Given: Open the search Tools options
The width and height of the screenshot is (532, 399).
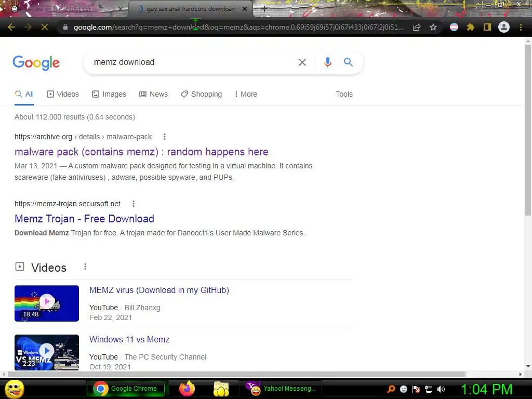Looking at the screenshot, I should 344,95.
